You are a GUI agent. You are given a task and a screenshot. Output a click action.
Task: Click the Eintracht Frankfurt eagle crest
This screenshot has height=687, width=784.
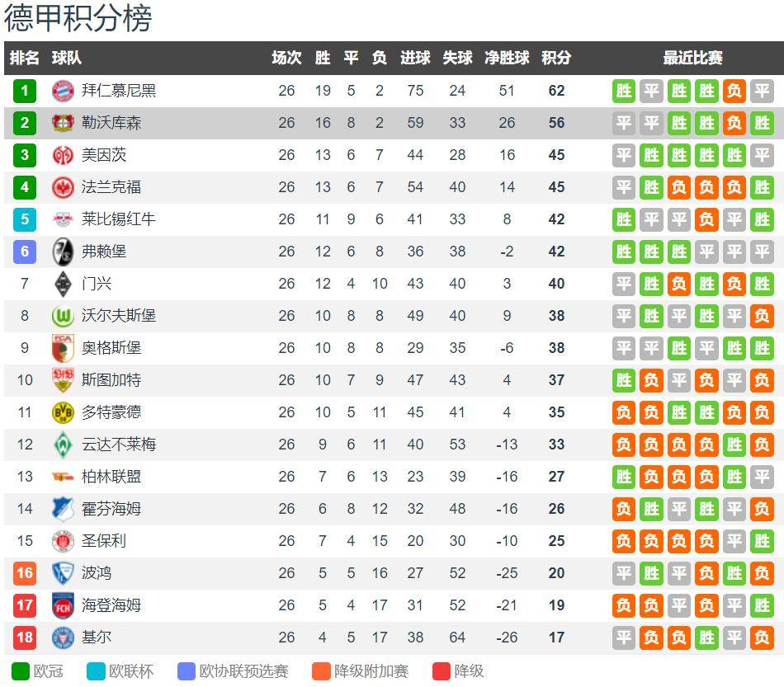63,187
